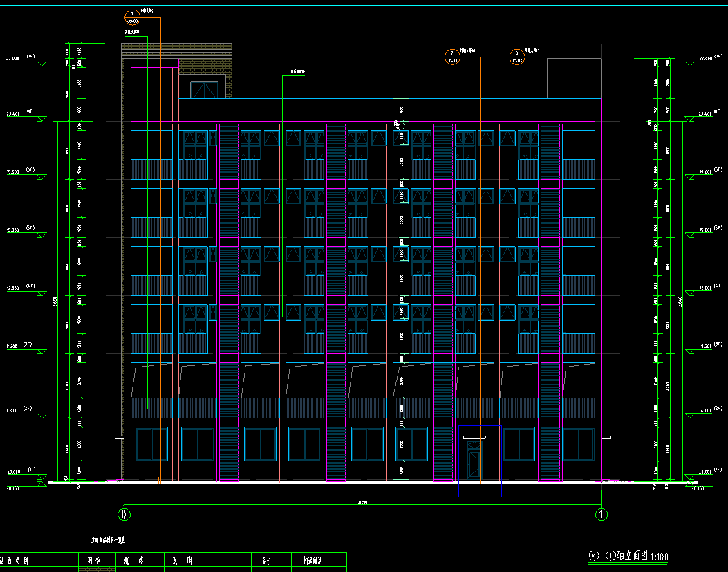Select the table header cell 说明

click(x=184, y=560)
